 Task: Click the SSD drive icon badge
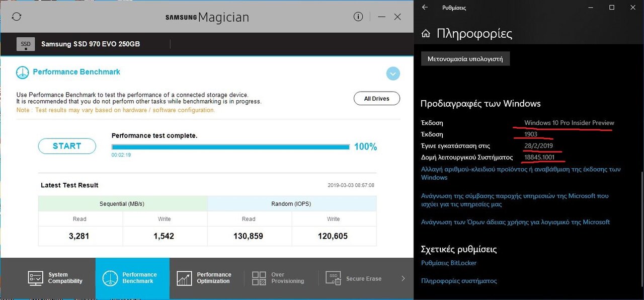point(26,44)
